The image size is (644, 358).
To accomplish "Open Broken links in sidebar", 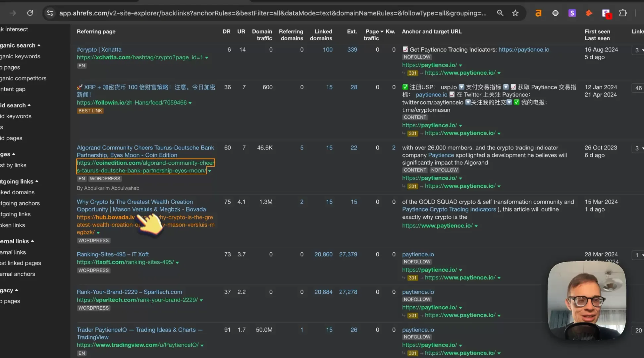I will (13, 225).
